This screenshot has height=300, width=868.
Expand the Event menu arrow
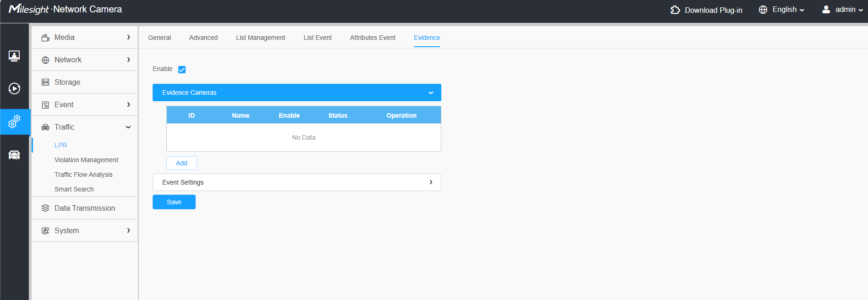(129, 104)
